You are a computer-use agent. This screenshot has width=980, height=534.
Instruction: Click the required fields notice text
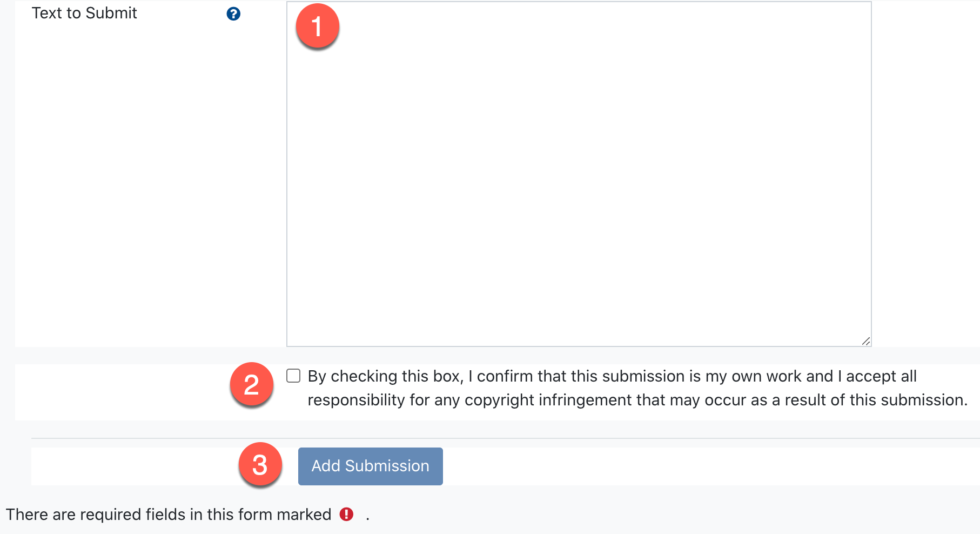(167, 514)
